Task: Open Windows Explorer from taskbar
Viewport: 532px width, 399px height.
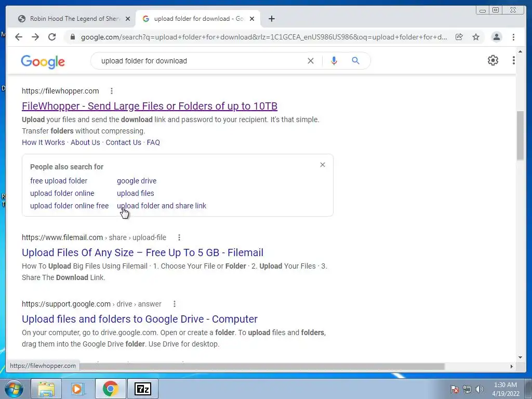Action: coord(46,389)
